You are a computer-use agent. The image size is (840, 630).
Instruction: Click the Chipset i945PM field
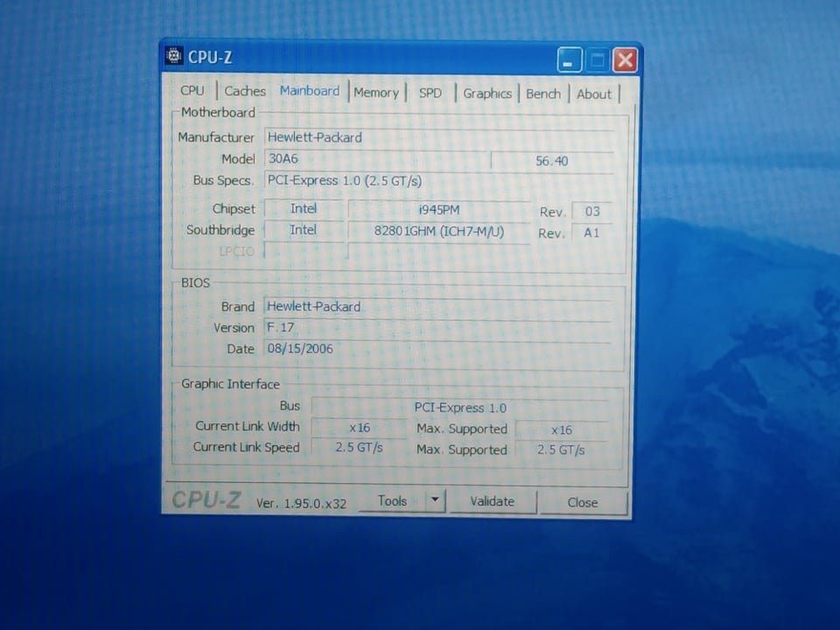[438, 210]
